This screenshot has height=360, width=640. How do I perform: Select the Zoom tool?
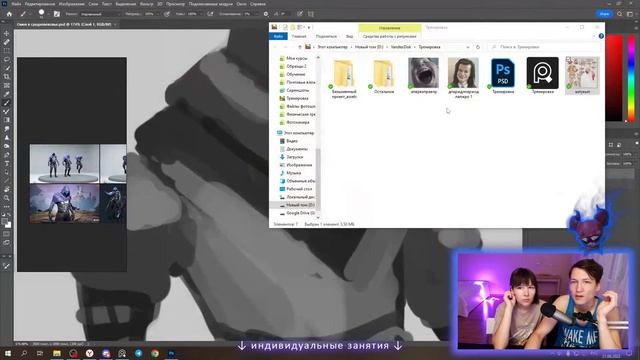point(7,198)
